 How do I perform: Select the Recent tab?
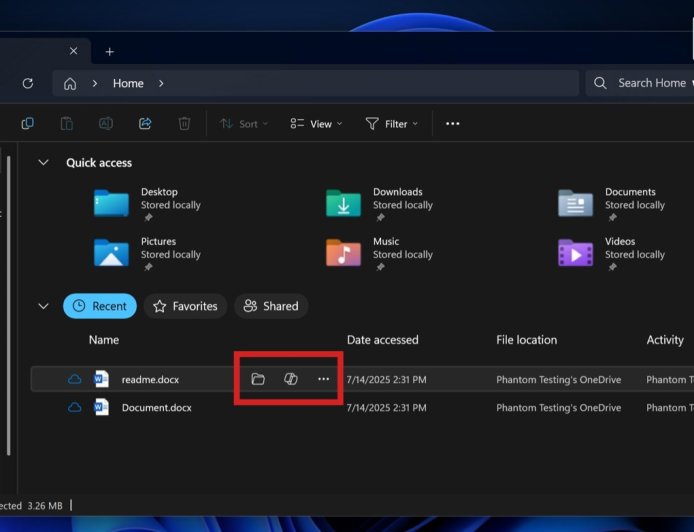pyautogui.click(x=100, y=306)
